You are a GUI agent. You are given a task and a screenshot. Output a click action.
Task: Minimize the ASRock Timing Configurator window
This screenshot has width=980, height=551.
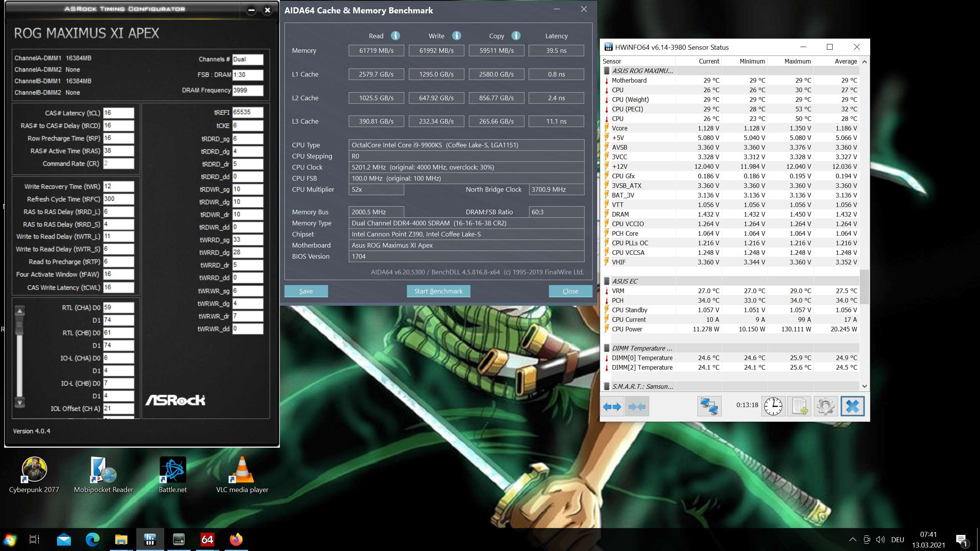click(x=252, y=10)
